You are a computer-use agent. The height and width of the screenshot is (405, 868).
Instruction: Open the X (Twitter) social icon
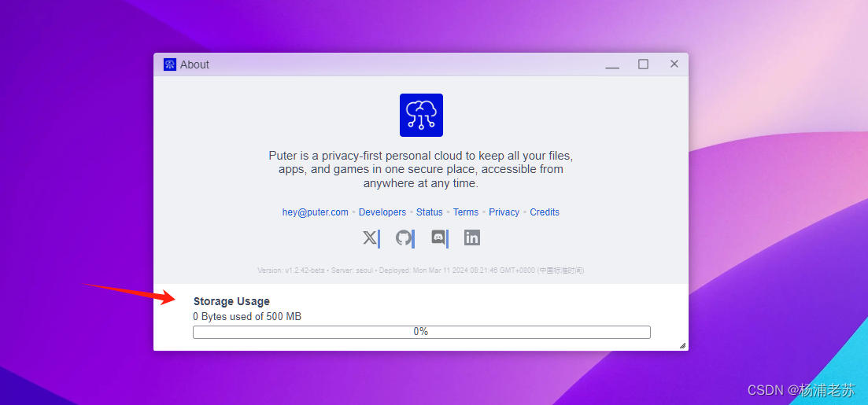pyautogui.click(x=369, y=238)
